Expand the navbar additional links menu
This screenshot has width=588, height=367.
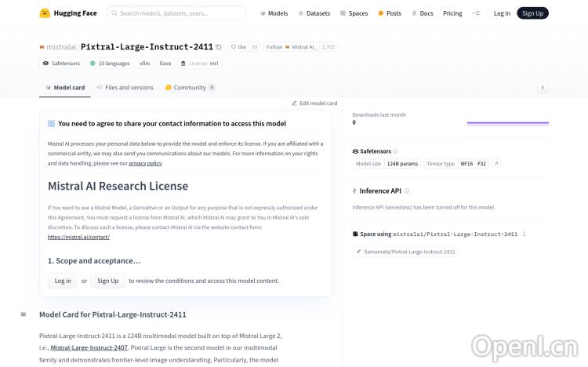(x=476, y=13)
